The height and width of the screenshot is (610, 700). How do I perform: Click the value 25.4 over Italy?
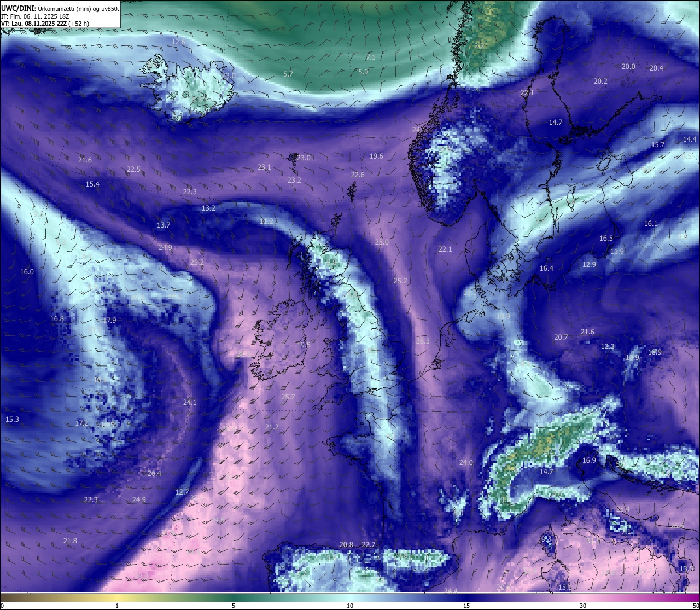pyautogui.click(x=623, y=509)
